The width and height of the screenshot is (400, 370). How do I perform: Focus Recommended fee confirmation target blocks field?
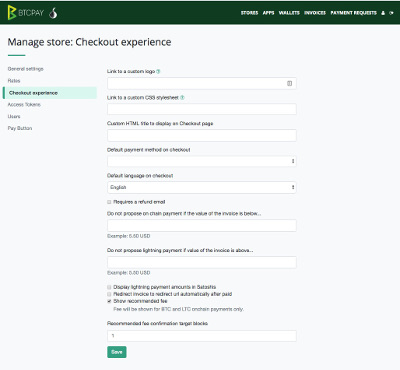click(202, 336)
